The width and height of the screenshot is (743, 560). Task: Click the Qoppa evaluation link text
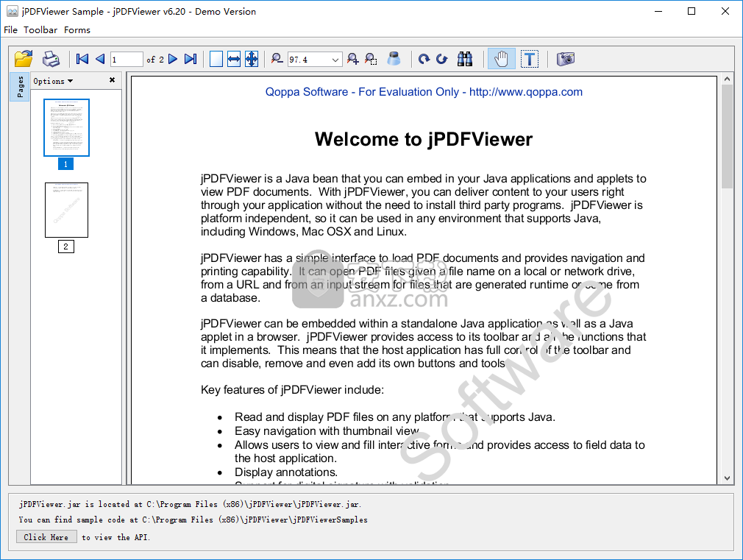424,92
